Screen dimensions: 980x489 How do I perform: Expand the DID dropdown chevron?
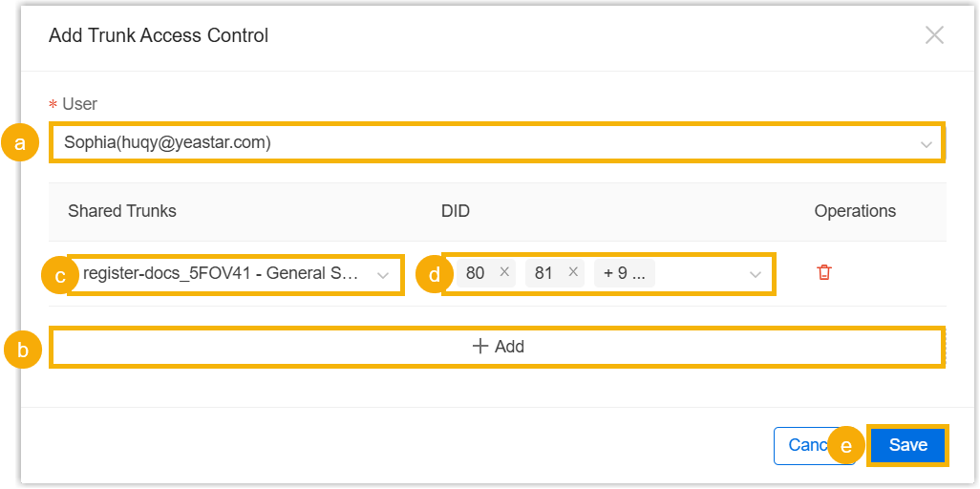coord(756,275)
